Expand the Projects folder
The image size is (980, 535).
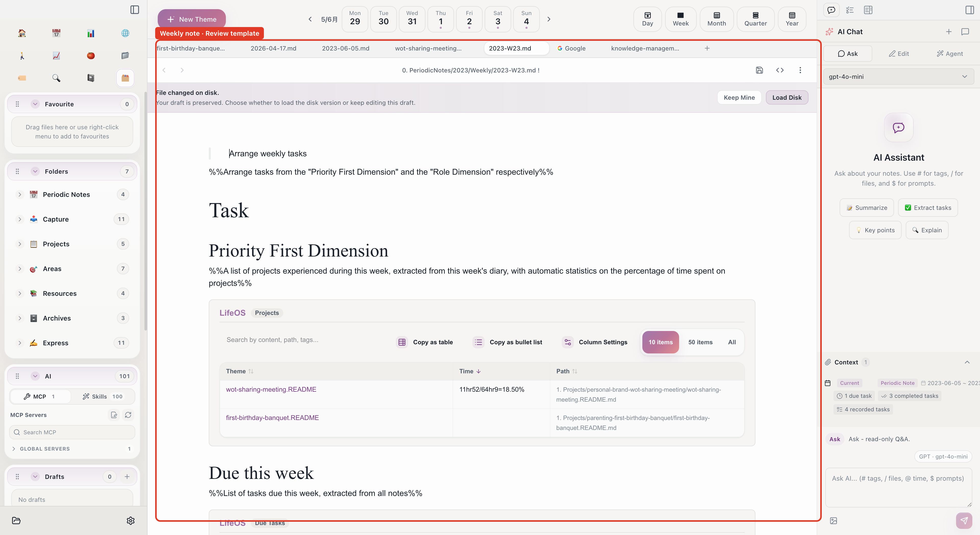19,244
